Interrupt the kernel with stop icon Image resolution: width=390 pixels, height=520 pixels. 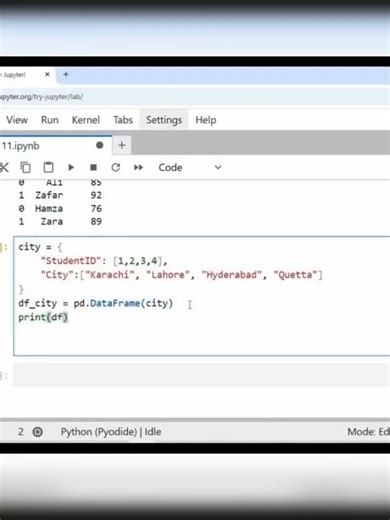[x=94, y=167]
